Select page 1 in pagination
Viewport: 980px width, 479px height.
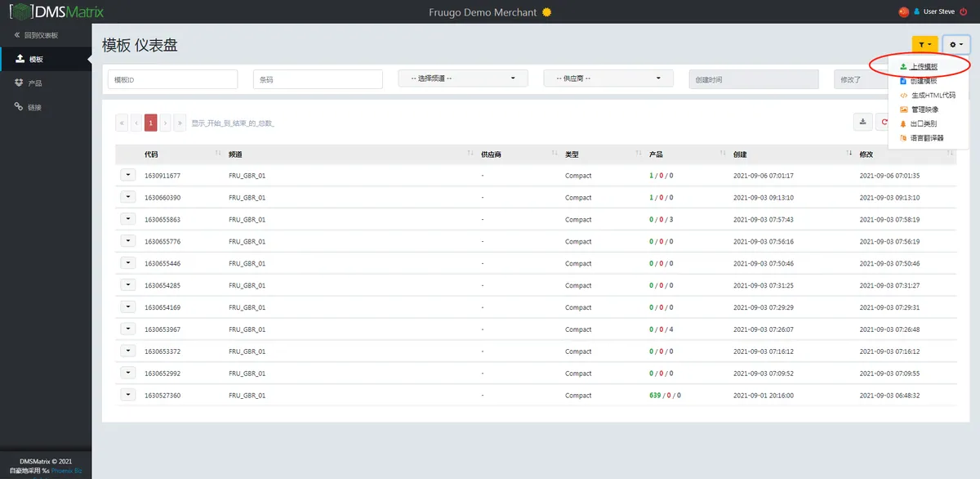click(x=151, y=123)
